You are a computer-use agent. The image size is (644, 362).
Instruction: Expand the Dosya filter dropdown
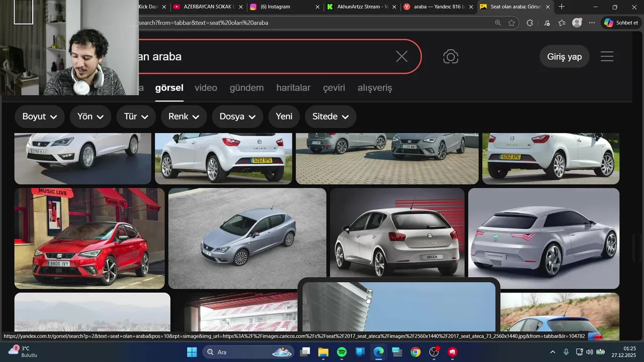(237, 117)
